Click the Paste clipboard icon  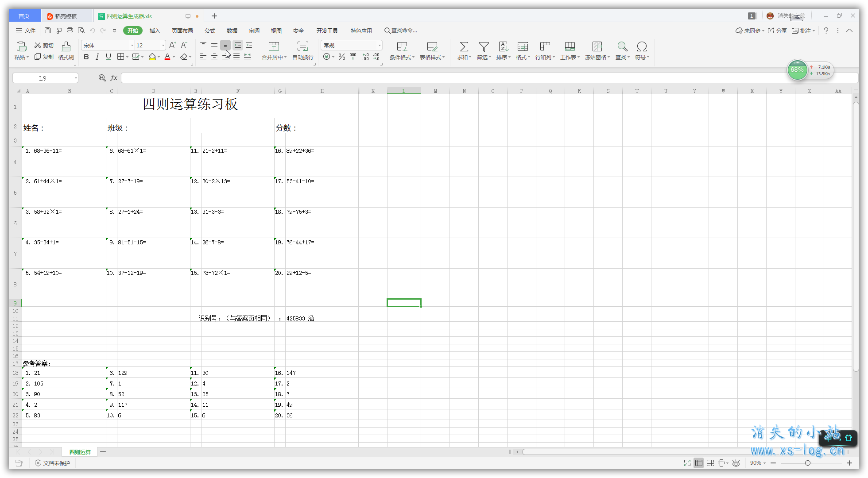coord(21,46)
